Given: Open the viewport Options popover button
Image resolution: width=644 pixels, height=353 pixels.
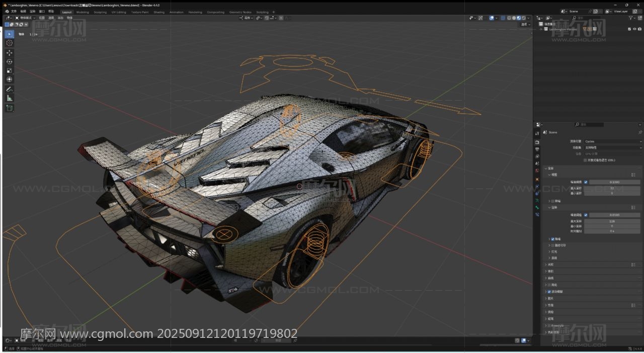Looking at the screenshot, I should click(x=525, y=24).
